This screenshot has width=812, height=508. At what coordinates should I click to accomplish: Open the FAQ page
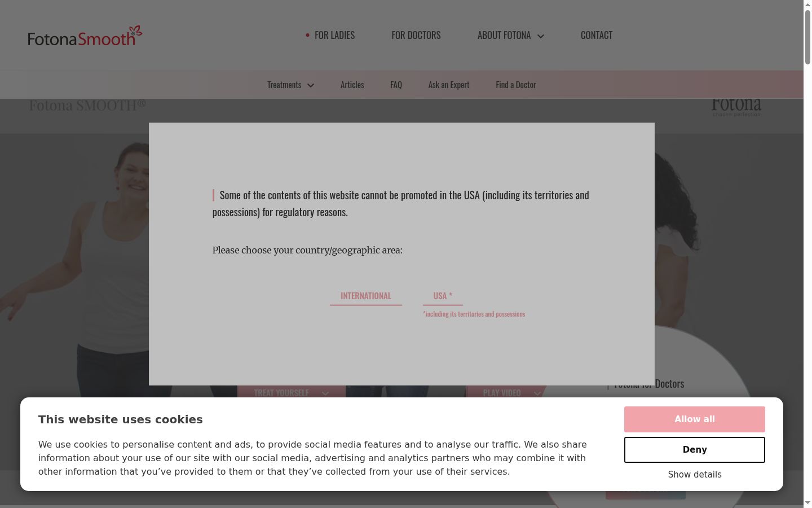pos(396,85)
